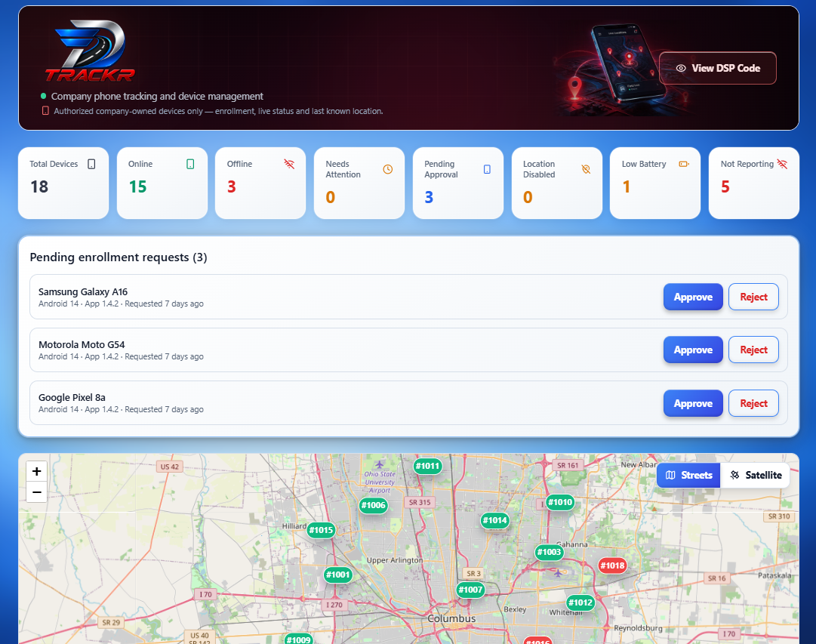The image size is (816, 644).
Task: Click the Motorola Moto G54 device name
Action: click(82, 344)
